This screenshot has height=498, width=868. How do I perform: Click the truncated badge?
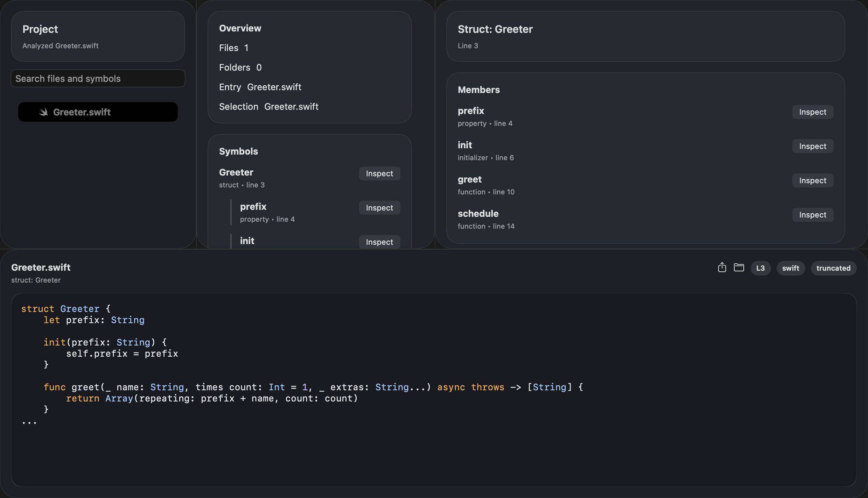click(833, 268)
